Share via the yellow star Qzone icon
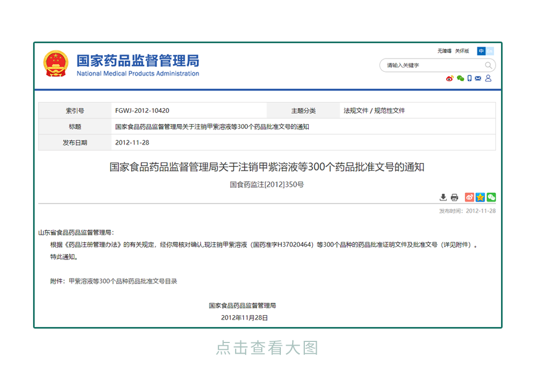The width and height of the screenshot is (533, 392). (x=480, y=198)
